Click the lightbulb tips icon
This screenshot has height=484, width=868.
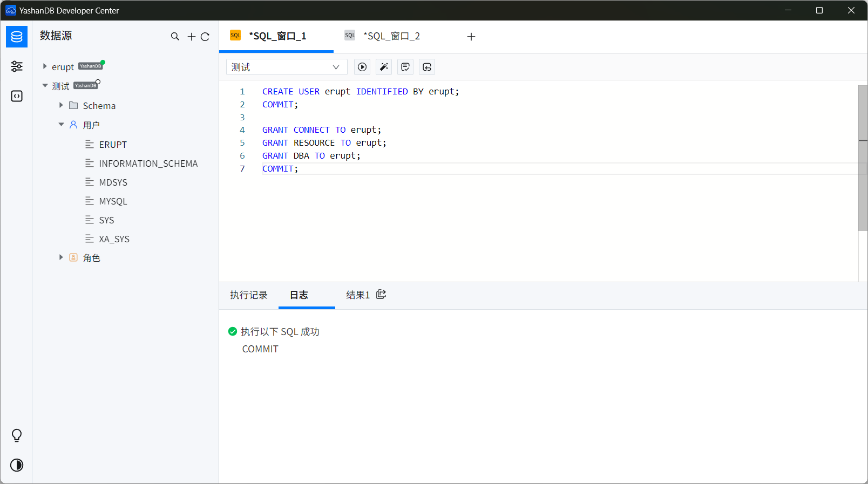tap(17, 435)
